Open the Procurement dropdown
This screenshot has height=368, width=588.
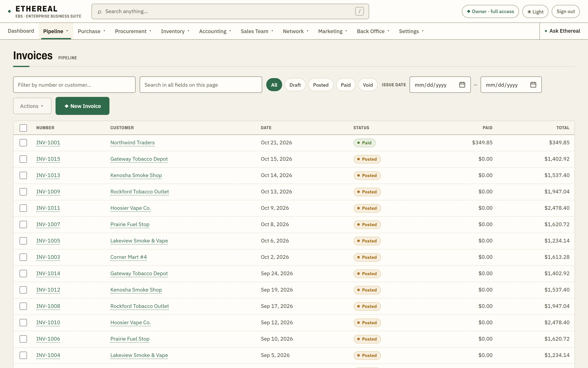pos(133,31)
